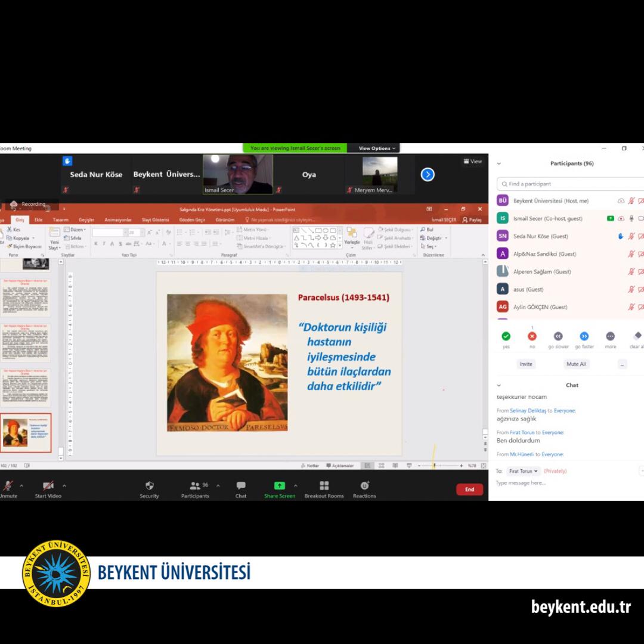Click the 'go slower' rewind icon
The image size is (644, 644).
pyautogui.click(x=558, y=336)
